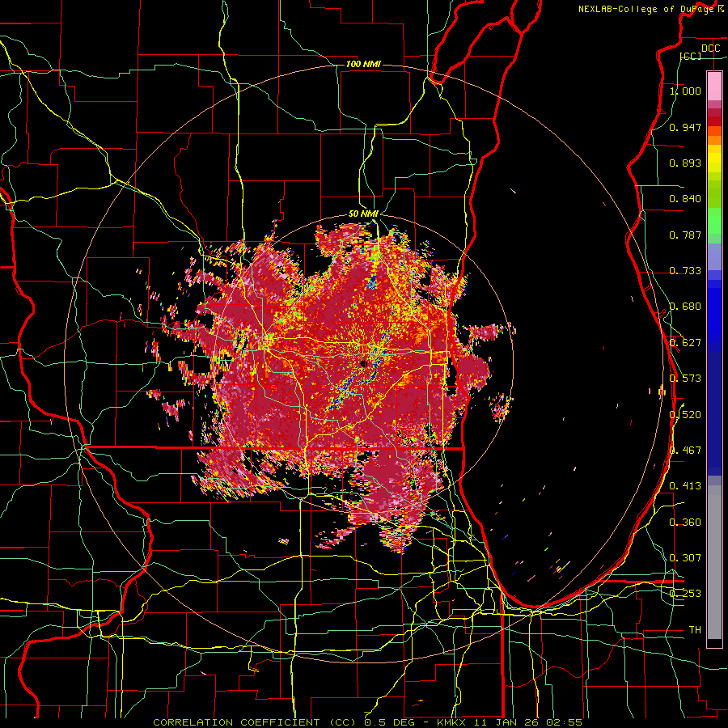The width and height of the screenshot is (728, 728).
Task: Click the 0.520 scale value
Action: [685, 414]
